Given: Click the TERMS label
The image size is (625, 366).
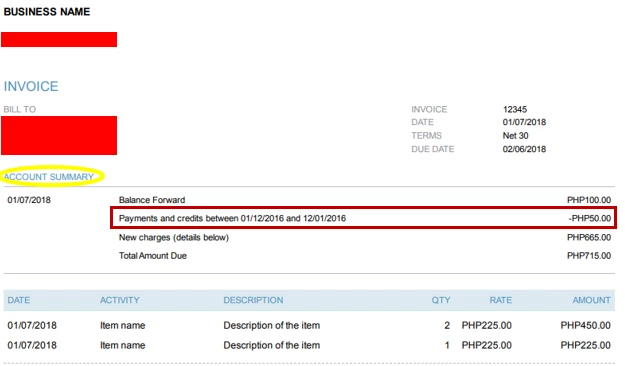Looking at the screenshot, I should click(426, 136).
